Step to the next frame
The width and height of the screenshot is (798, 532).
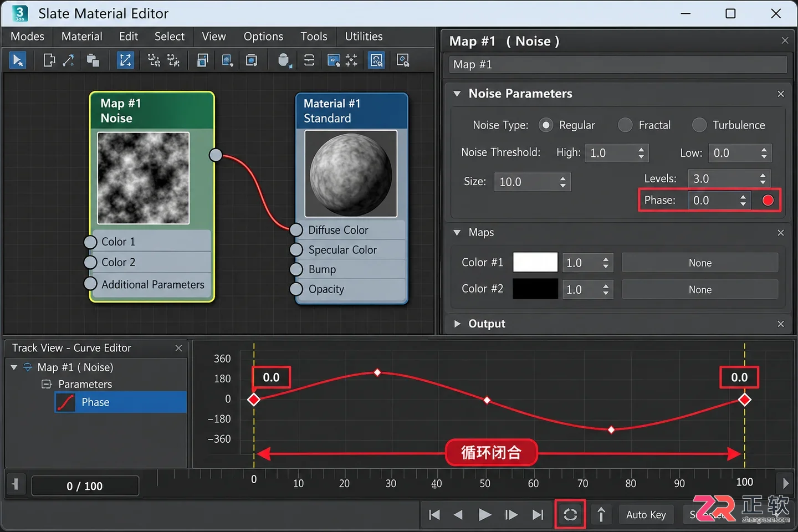[511, 515]
